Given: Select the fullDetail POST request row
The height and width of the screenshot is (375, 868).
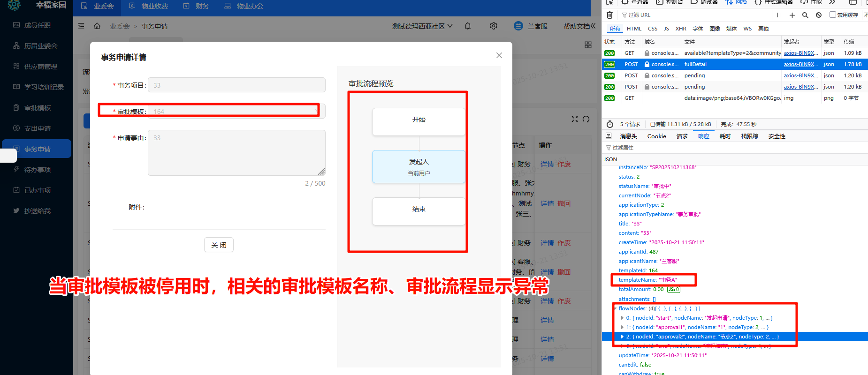Looking at the screenshot, I should click(735, 64).
